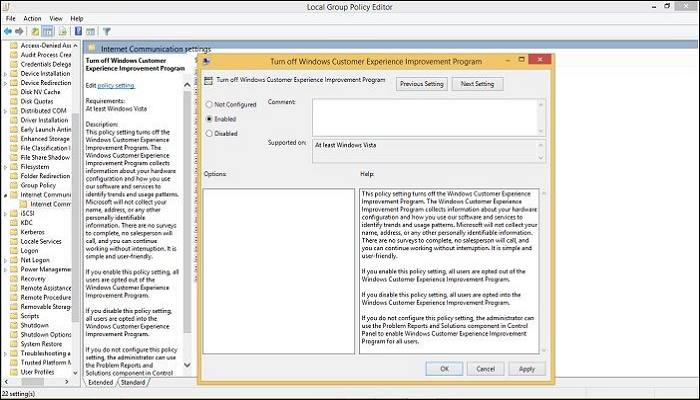The image size is (700, 400).
Task: Click the Back arrow toolbar icon
Action: [8, 31]
